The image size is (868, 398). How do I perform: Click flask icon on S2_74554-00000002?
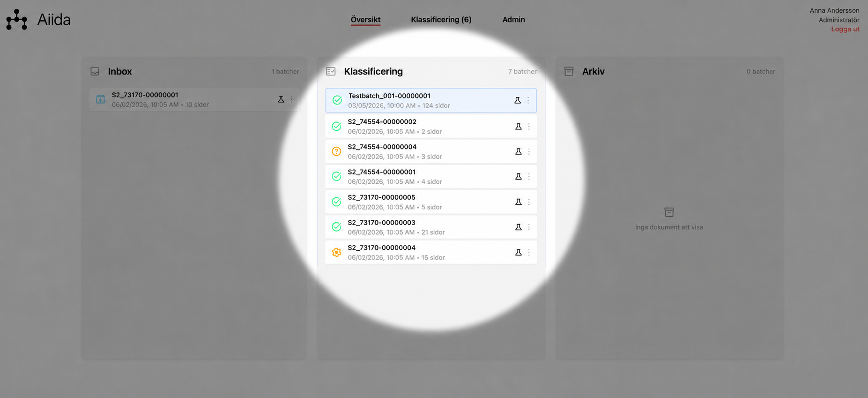point(519,127)
